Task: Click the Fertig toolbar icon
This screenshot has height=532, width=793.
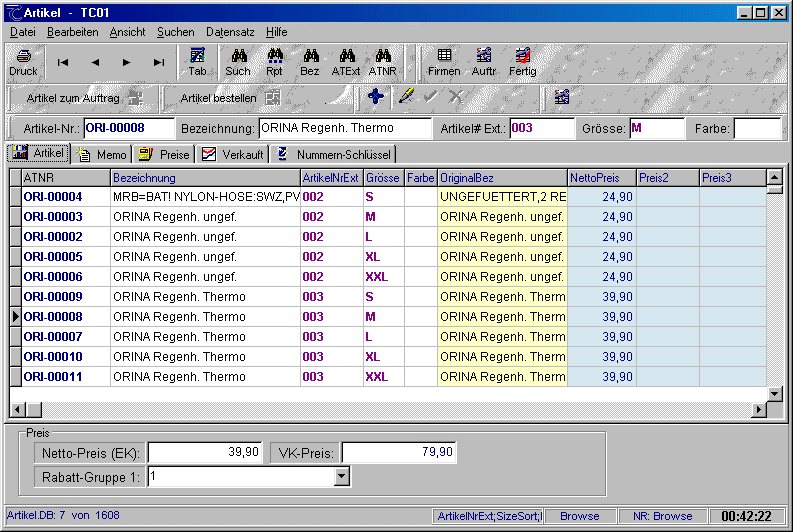Action: [522, 62]
